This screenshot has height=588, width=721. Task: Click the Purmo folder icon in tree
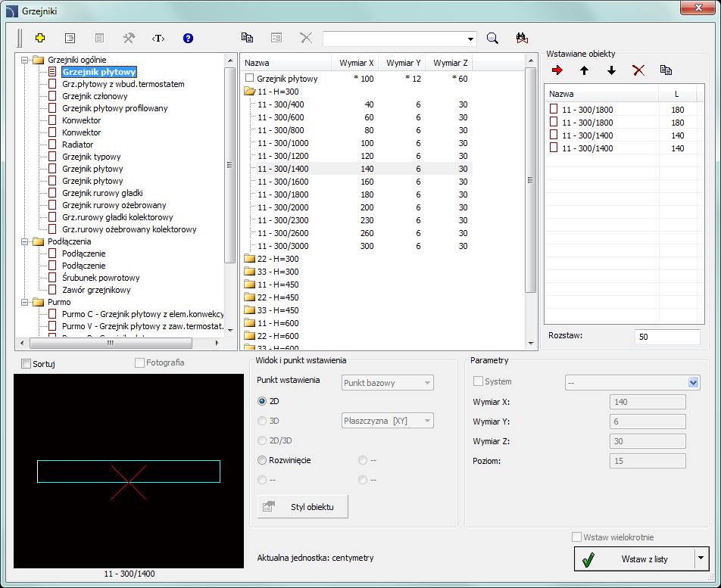click(38, 302)
